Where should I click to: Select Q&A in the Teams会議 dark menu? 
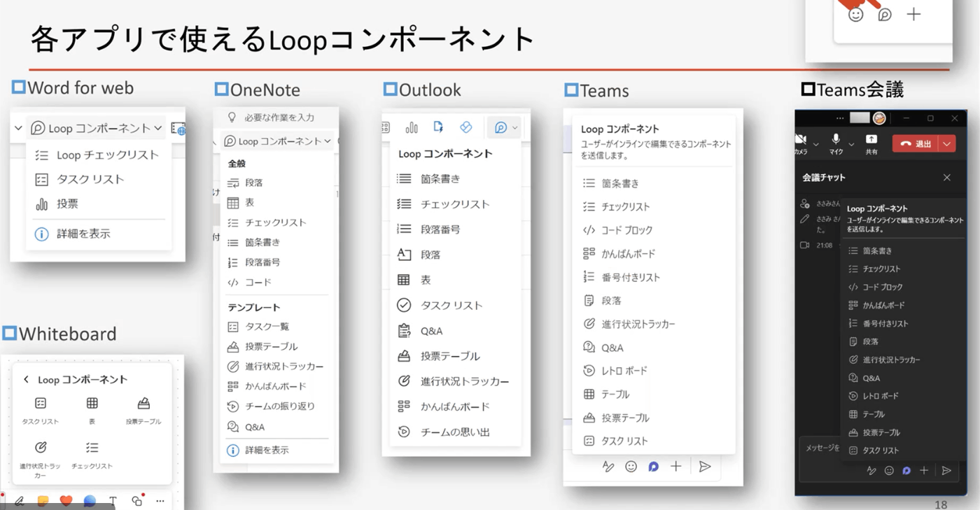(x=903, y=378)
